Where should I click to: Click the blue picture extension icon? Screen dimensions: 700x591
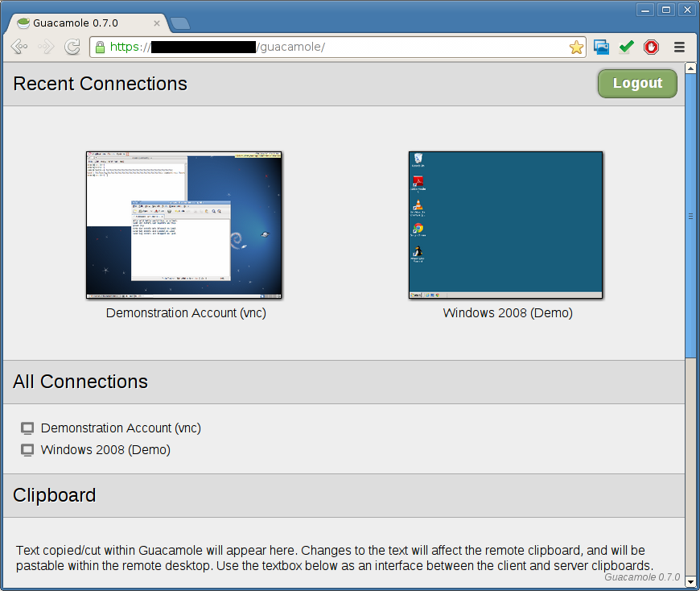click(601, 48)
